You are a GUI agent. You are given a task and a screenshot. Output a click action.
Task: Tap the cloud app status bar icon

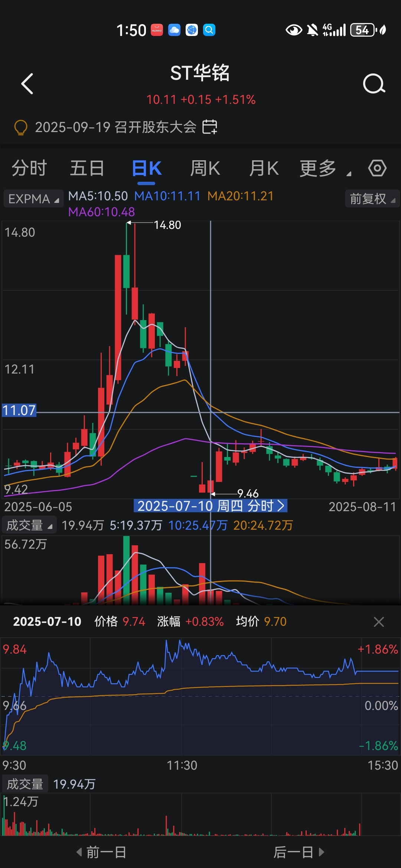[x=174, y=30]
